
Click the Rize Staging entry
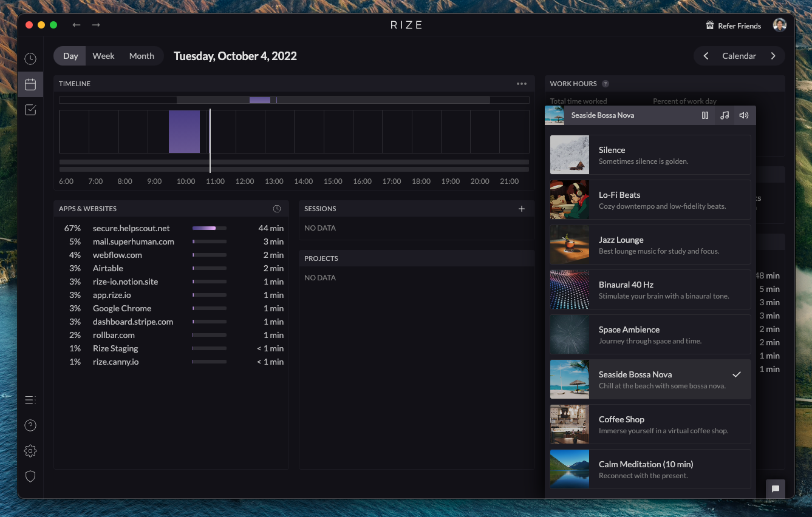point(115,348)
